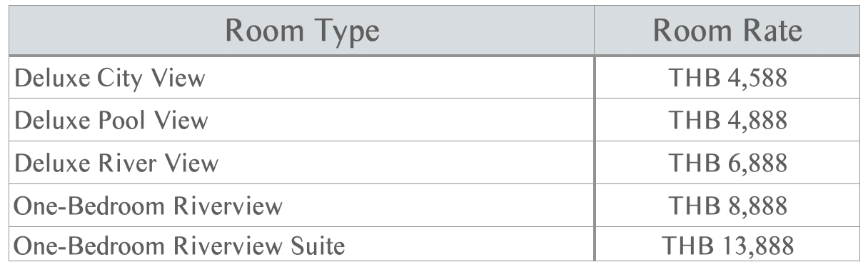
Task: Click the THB 8,888 rate cell
Action: pos(728,206)
